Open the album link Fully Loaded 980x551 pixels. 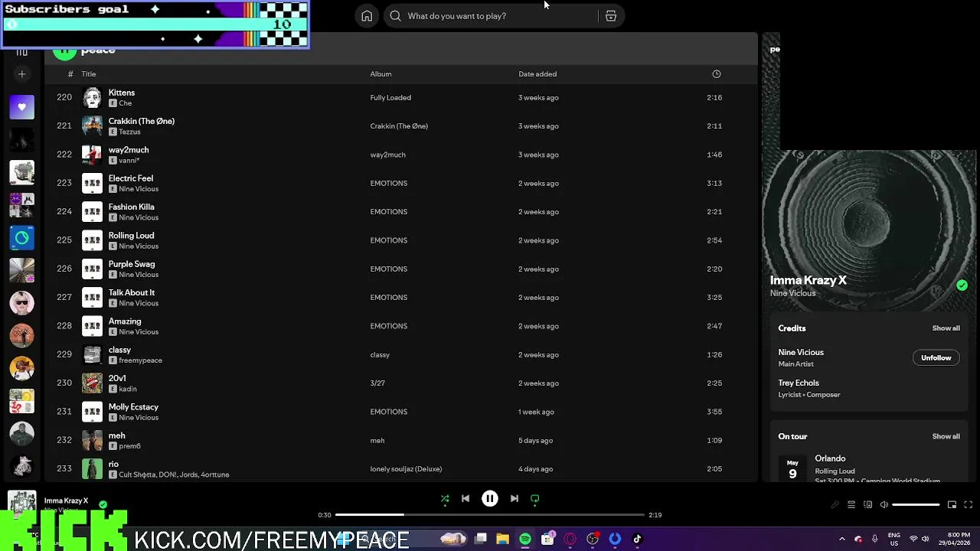pos(390,98)
